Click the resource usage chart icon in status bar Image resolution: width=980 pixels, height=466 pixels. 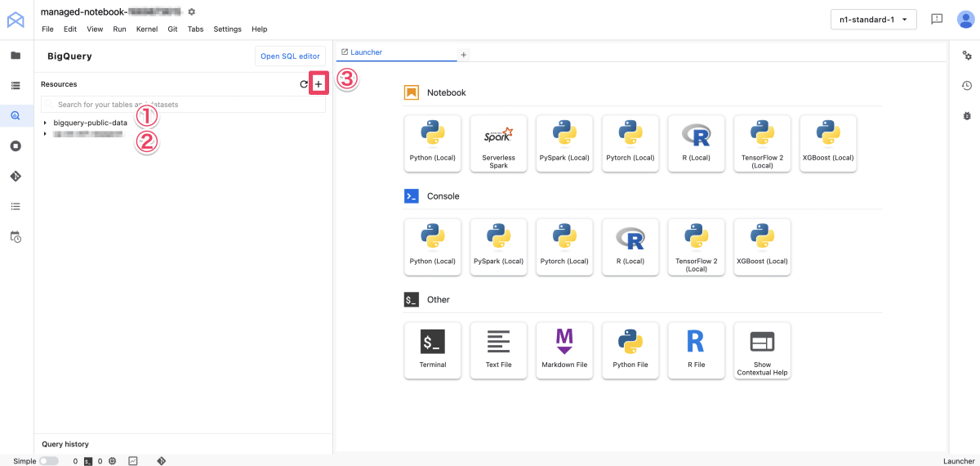coord(133,461)
